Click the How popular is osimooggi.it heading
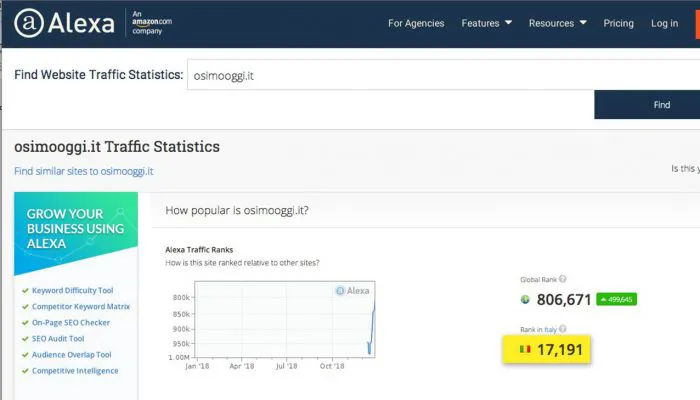 pyautogui.click(x=237, y=210)
